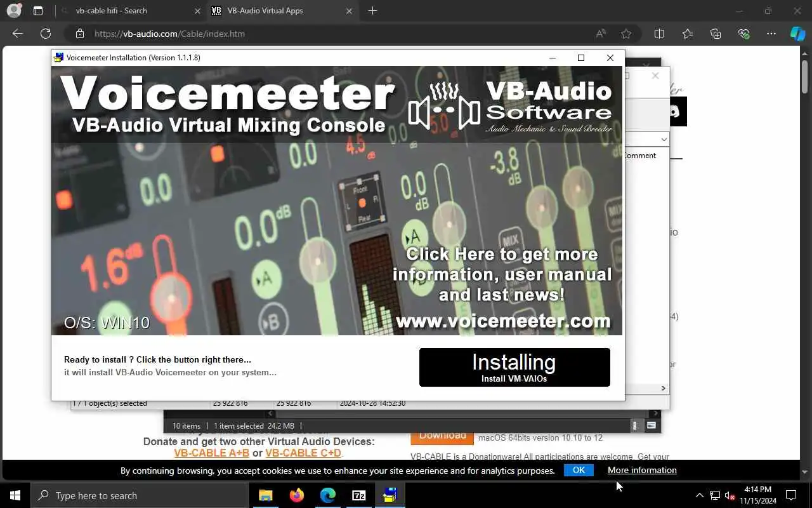Refresh the vb-audio.com page
Image resolution: width=812 pixels, height=508 pixels.
pyautogui.click(x=46, y=34)
